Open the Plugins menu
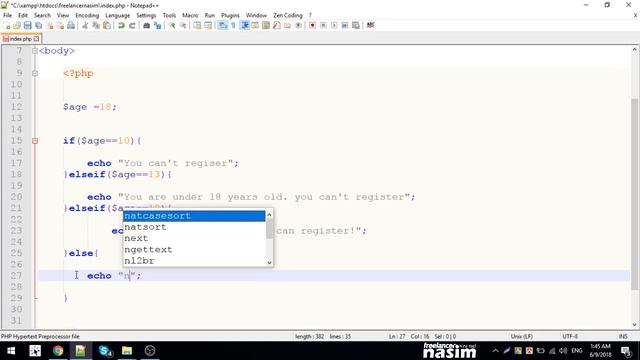640x360 pixels. tap(230, 15)
